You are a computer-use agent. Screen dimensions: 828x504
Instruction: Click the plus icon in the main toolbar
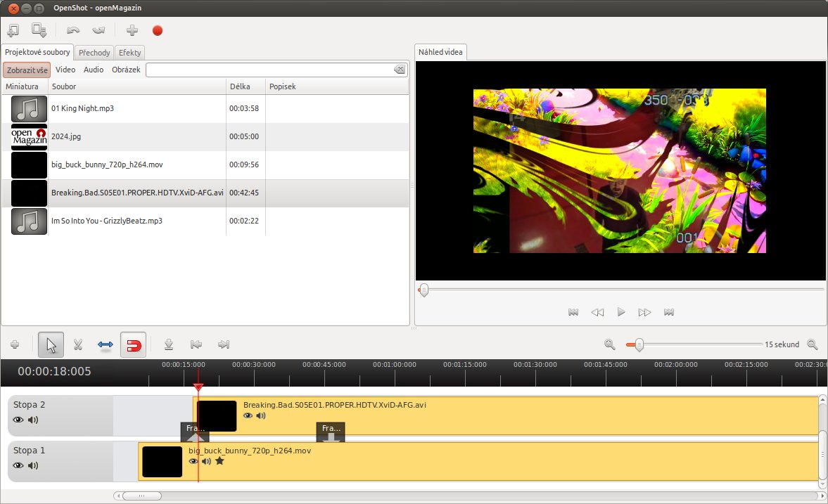(132, 31)
